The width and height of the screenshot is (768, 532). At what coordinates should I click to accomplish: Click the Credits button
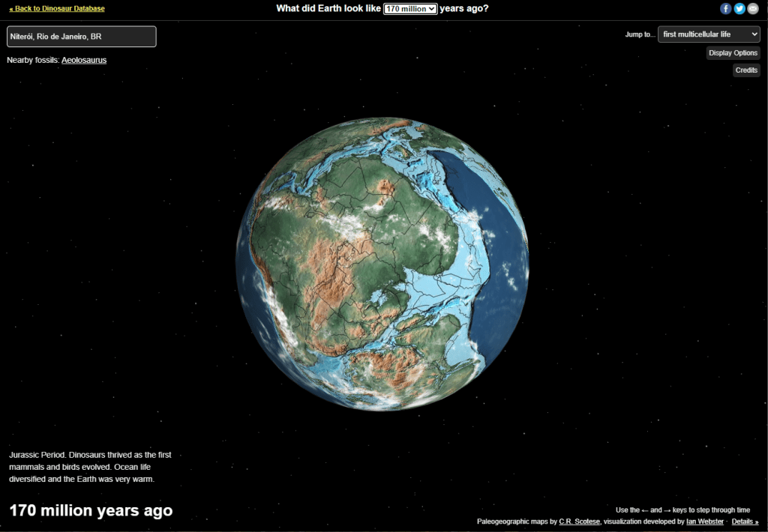tap(746, 70)
